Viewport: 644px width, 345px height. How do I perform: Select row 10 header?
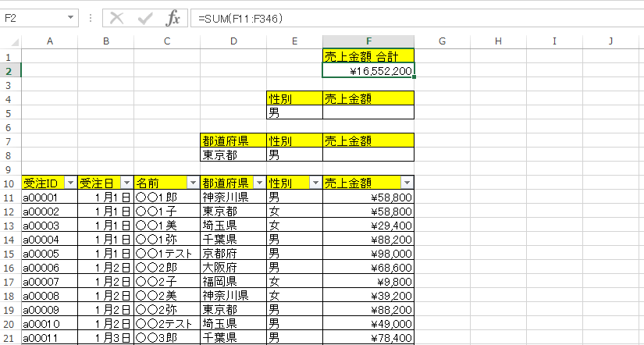click(x=9, y=183)
